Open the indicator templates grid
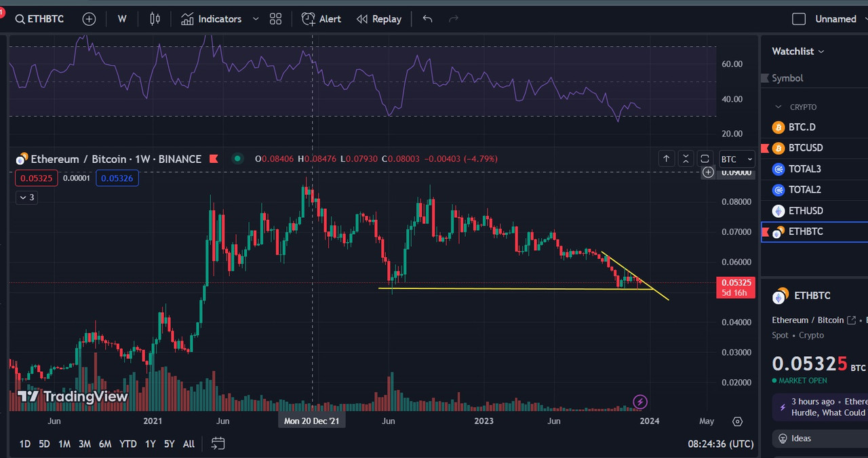868x458 pixels. (275, 19)
